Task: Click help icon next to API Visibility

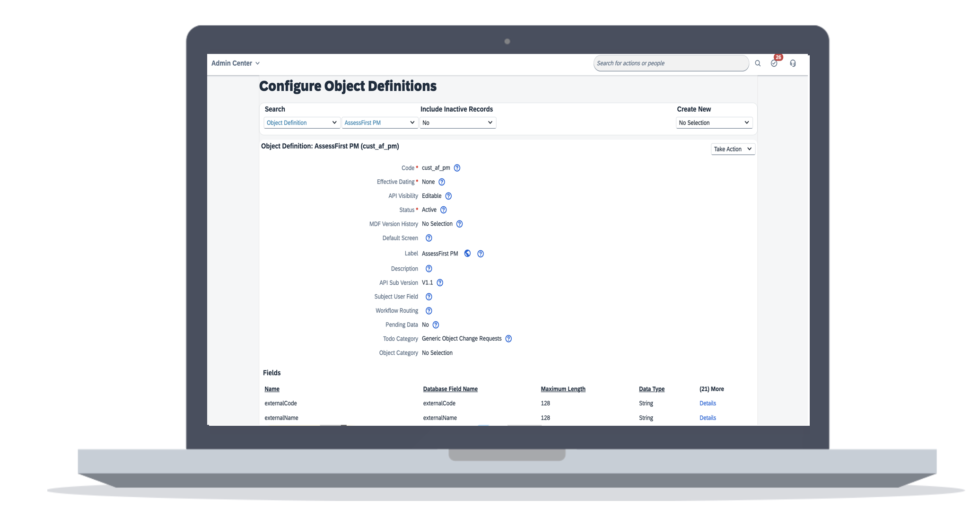Action: click(448, 196)
